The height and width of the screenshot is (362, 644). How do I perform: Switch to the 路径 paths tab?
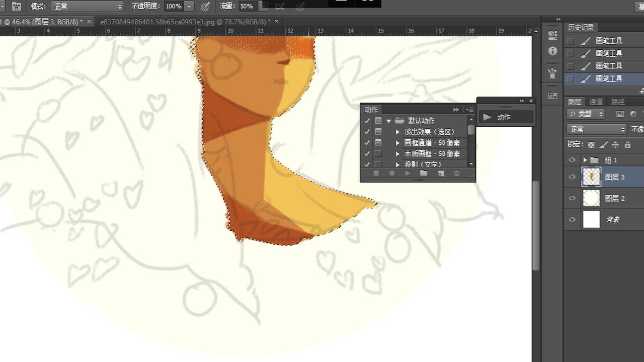tap(618, 102)
